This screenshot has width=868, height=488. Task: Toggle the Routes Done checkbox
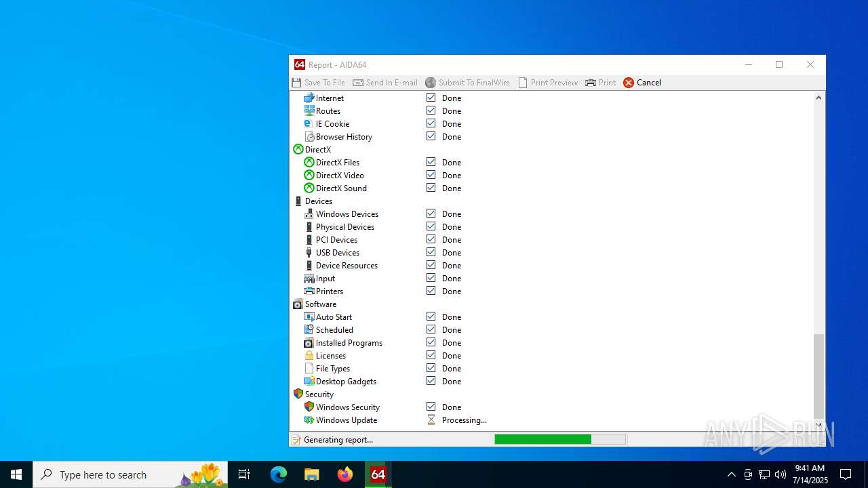(x=431, y=110)
